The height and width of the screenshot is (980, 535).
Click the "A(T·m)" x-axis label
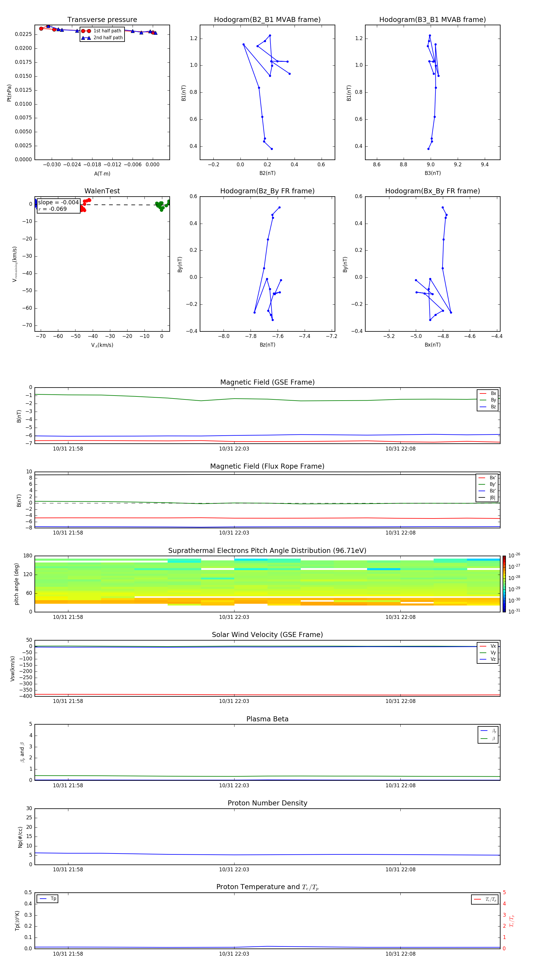[102, 173]
